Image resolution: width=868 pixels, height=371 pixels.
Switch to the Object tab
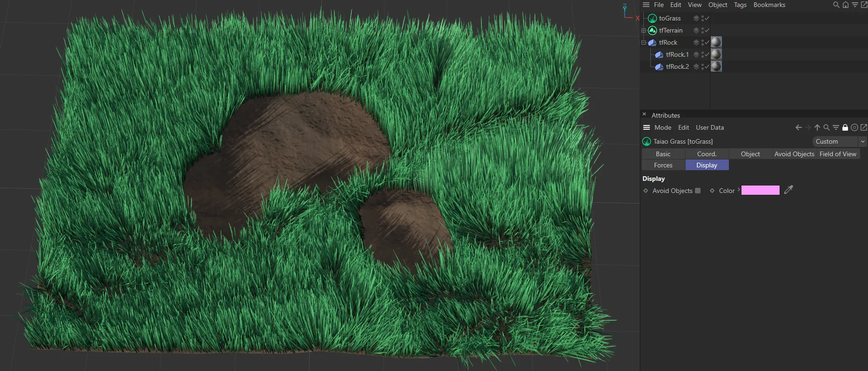pyautogui.click(x=750, y=154)
